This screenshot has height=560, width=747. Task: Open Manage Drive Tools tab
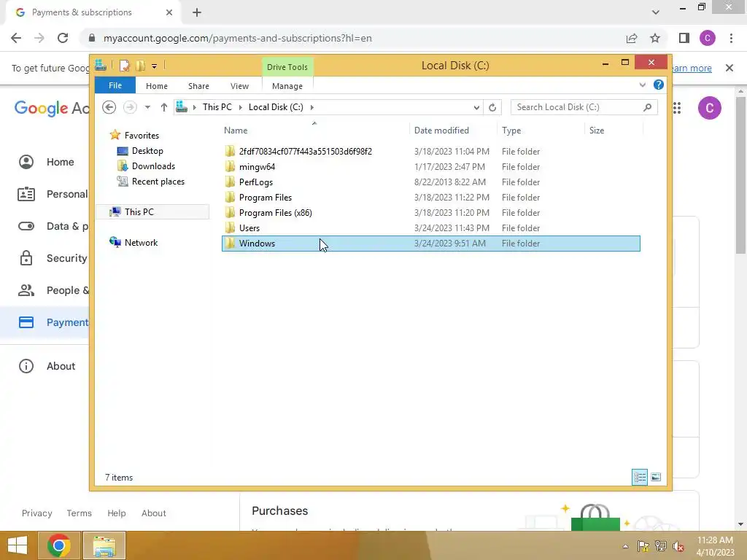tap(287, 86)
